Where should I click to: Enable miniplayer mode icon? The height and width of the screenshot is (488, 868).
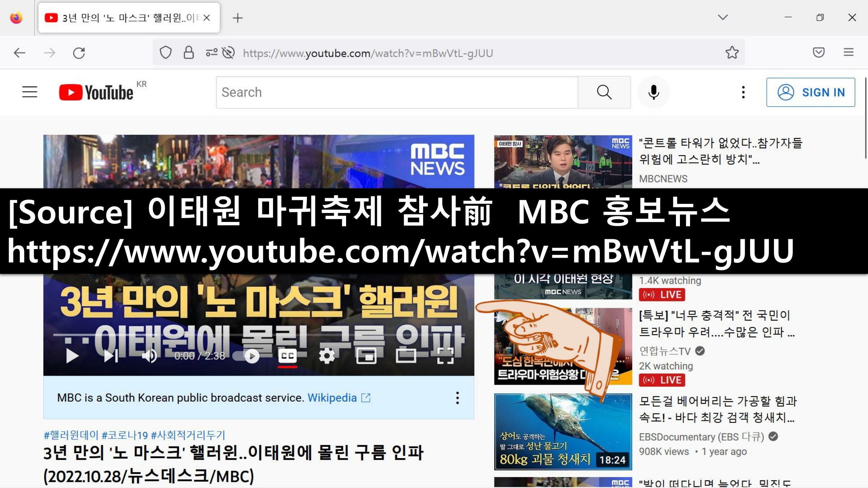366,356
